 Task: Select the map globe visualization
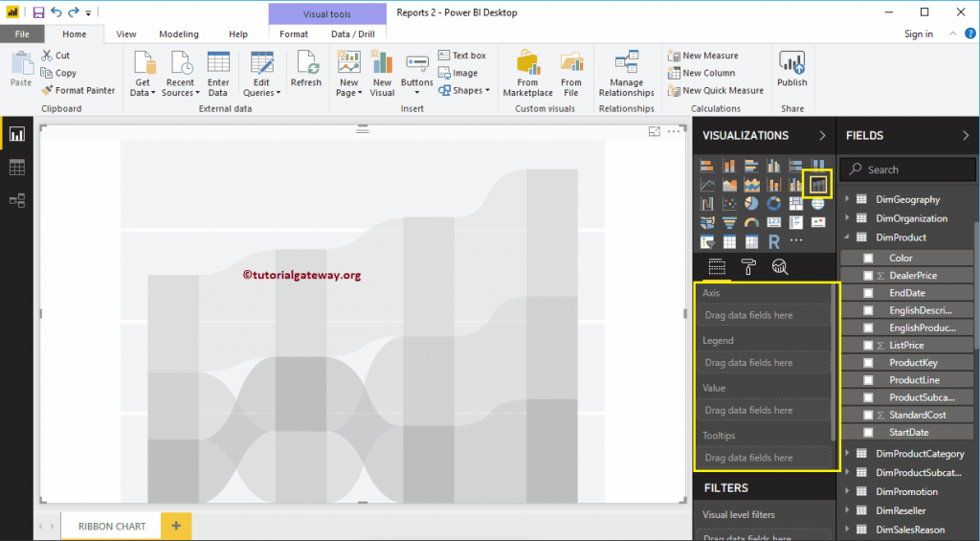[x=818, y=203]
